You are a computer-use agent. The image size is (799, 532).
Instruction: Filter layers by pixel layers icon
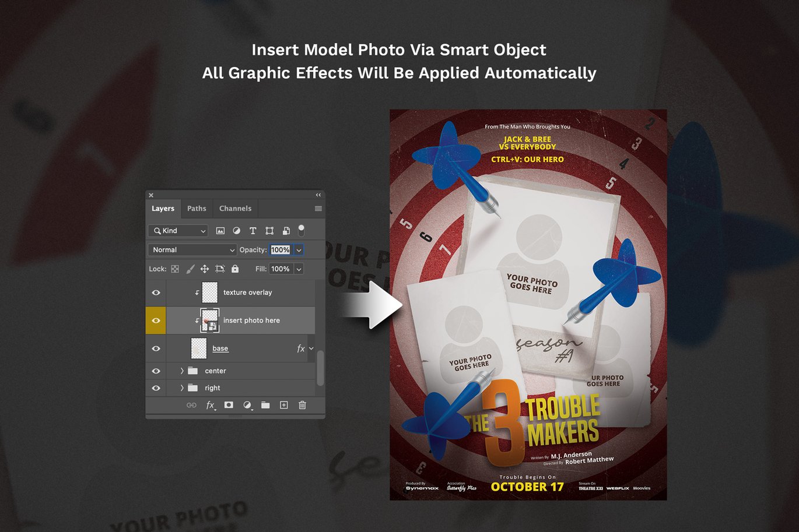click(220, 231)
